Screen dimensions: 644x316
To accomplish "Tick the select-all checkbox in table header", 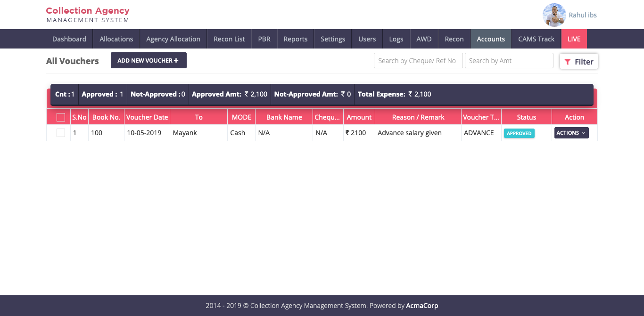I will [61, 117].
